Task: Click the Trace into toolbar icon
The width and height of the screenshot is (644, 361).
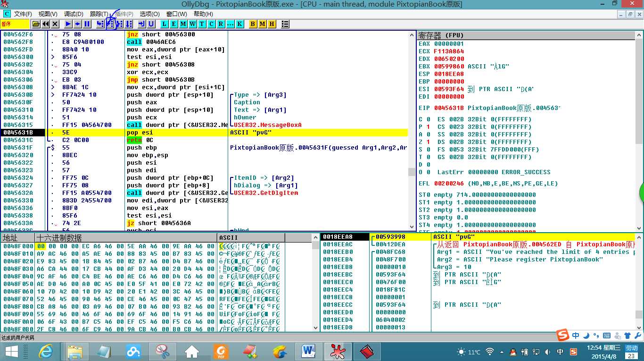Action: [120, 24]
